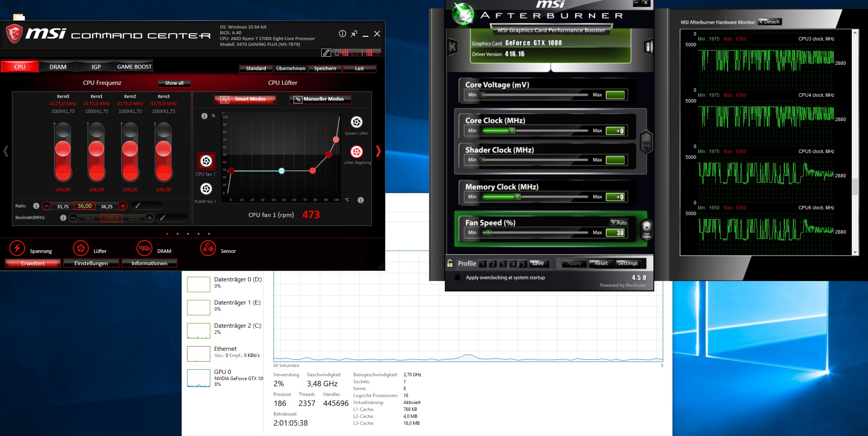Click the Afterburner Kombustor 'K' side button
This screenshot has width=868, height=436.
453,47
